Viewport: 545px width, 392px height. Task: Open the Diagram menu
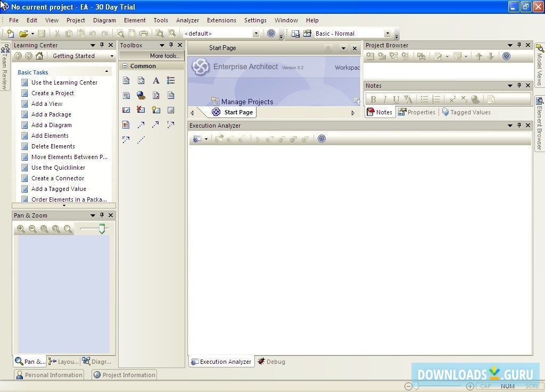[x=104, y=20]
